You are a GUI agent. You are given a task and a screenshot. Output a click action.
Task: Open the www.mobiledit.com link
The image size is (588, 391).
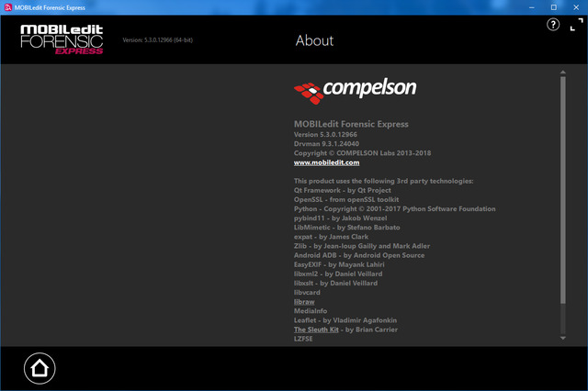click(326, 162)
